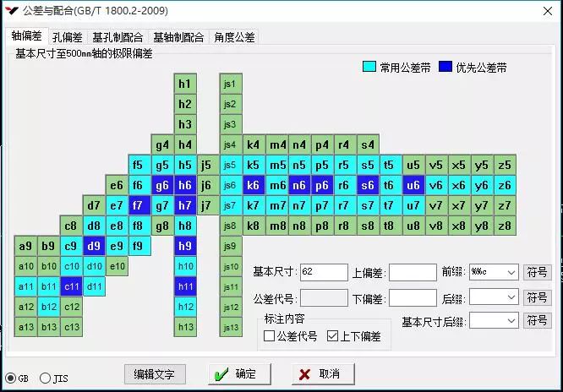
Task: Switch to the 孔偏差 tab
Action: [68, 37]
